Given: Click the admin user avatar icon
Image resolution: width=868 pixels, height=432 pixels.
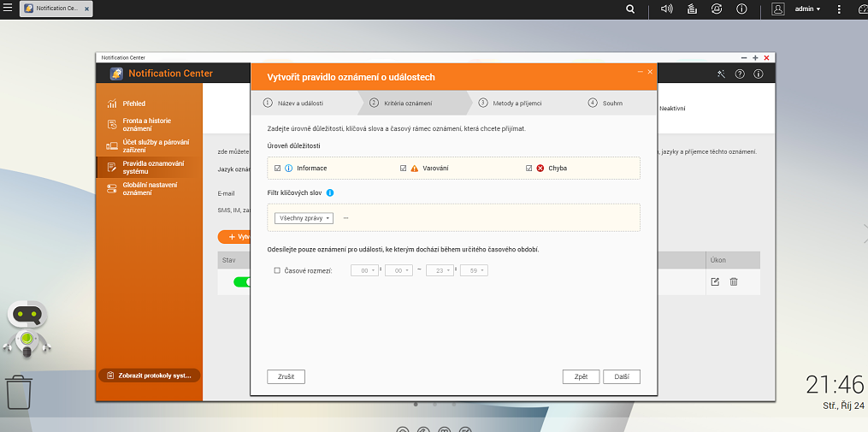Looking at the screenshot, I should (778, 9).
